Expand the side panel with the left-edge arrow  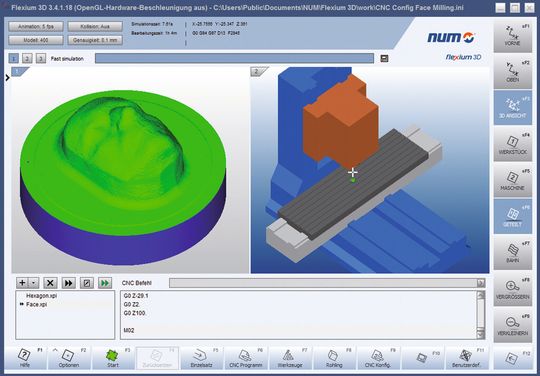7,78
